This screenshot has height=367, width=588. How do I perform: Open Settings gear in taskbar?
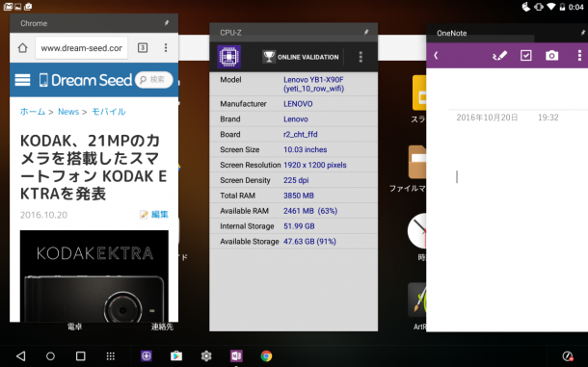point(206,356)
